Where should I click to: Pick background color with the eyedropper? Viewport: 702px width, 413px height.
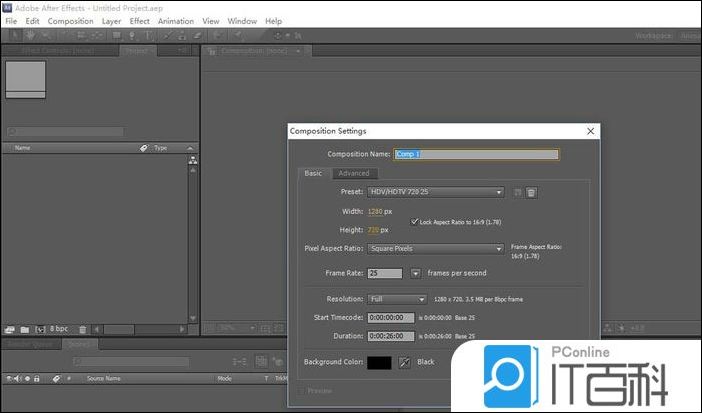click(x=405, y=362)
